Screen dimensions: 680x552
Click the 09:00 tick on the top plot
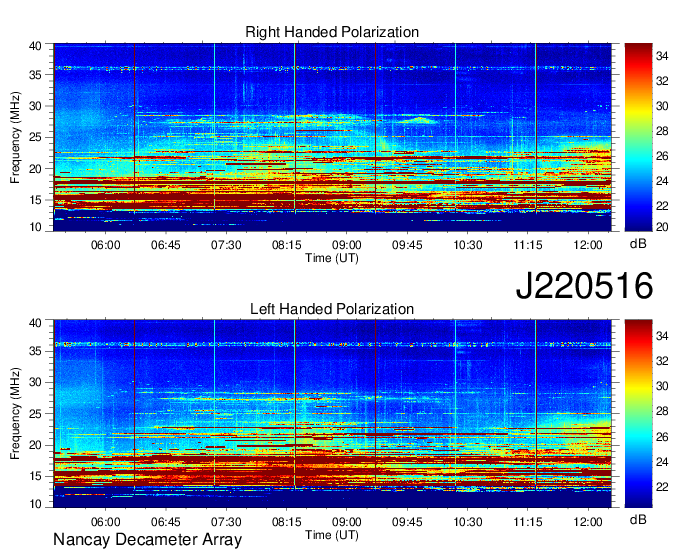coord(347,245)
